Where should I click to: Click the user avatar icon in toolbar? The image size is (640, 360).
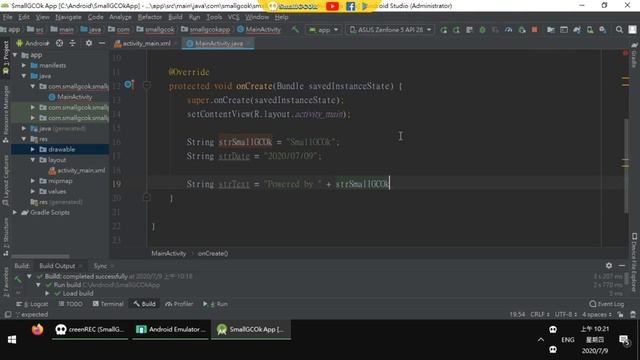(x=632, y=30)
